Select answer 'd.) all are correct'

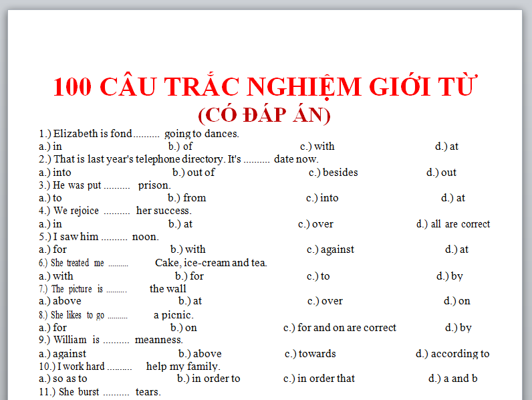[x=453, y=224]
